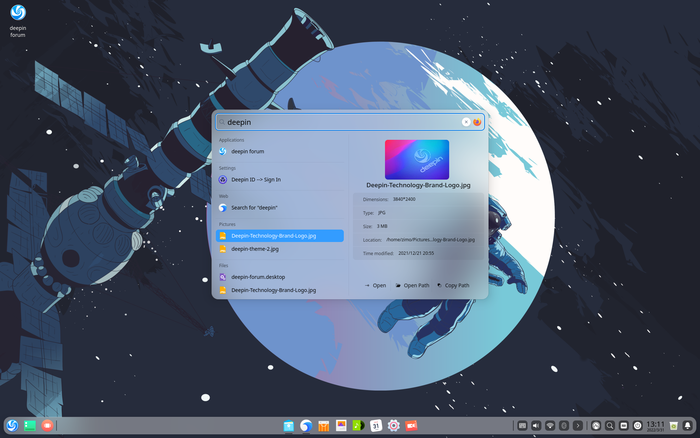
Task: Open the network tray icon
Action: coord(550,426)
